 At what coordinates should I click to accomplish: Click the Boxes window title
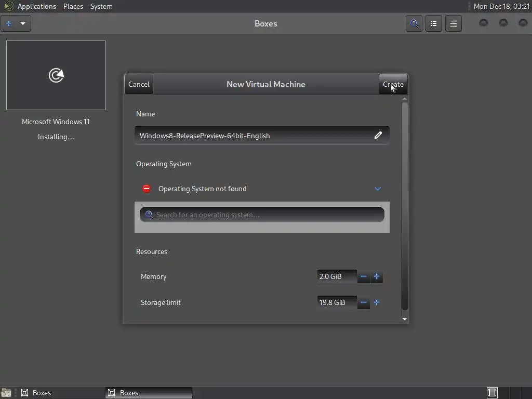265,23
